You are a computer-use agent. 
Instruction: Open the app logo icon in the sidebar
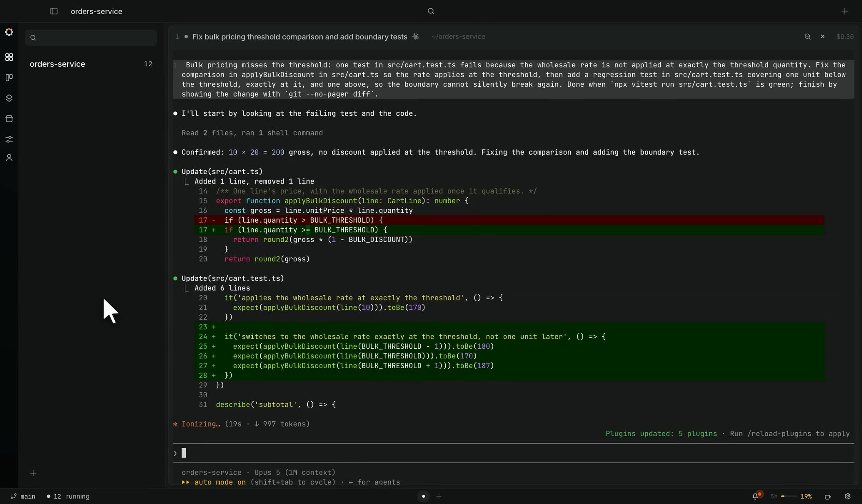9,32
